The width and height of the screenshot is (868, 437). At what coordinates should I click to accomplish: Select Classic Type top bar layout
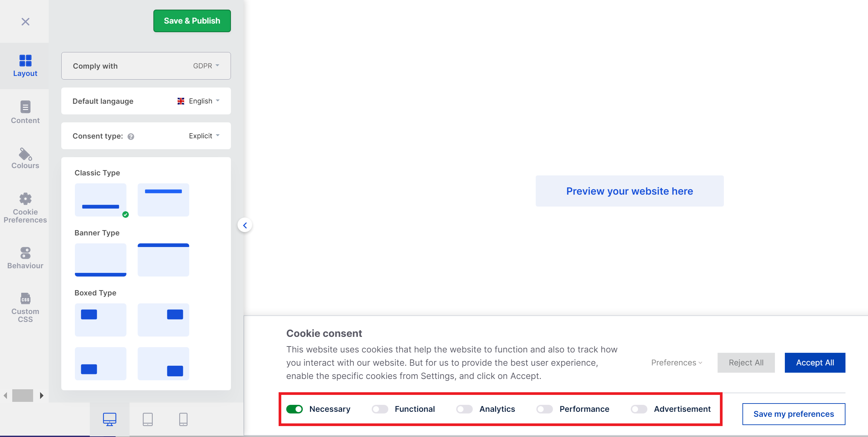(163, 200)
